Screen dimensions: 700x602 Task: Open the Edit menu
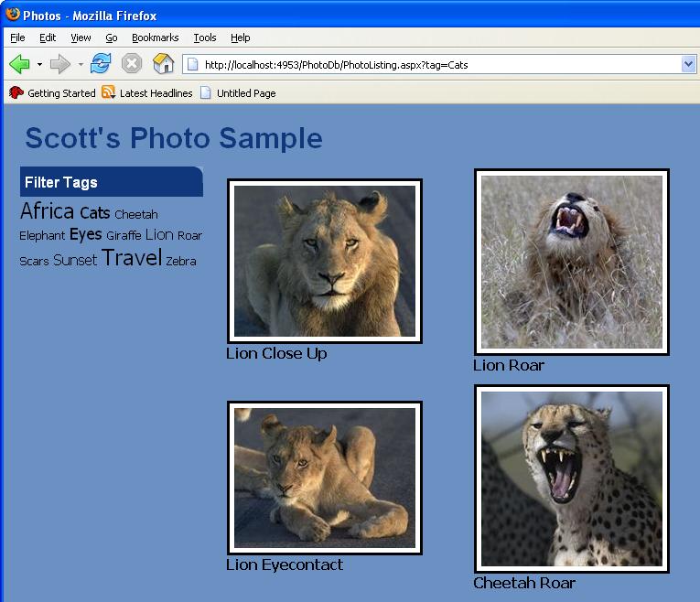[48, 38]
